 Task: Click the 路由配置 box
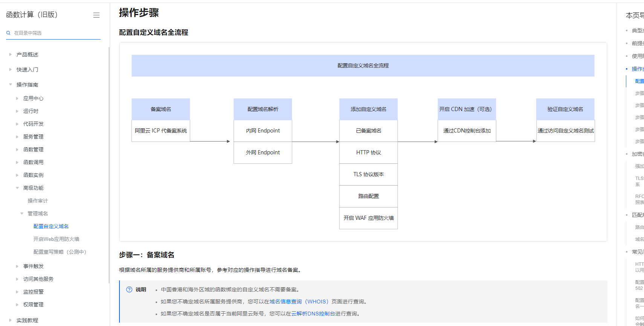pos(369,196)
